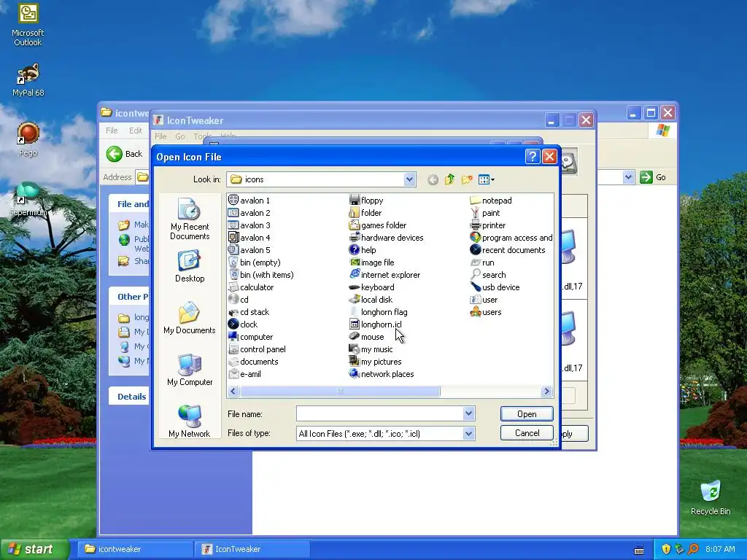Select the cd stack icon file
This screenshot has width=747, height=560.
249,312
